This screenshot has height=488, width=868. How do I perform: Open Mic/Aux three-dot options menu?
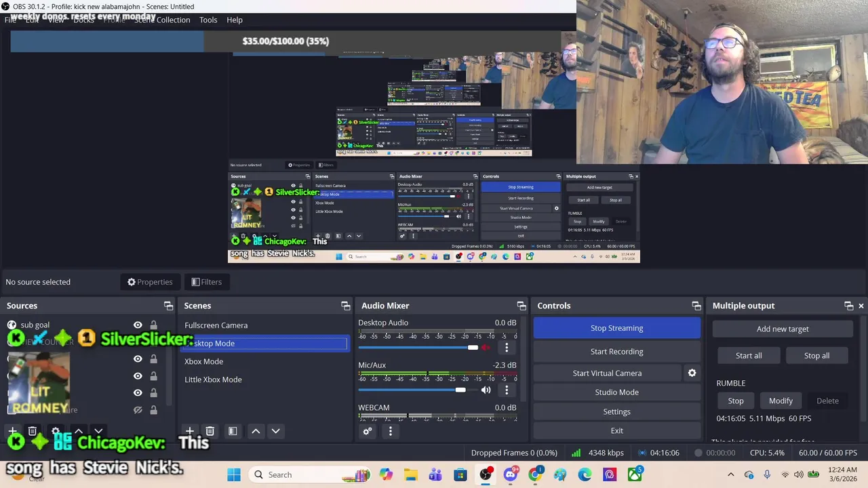(507, 390)
